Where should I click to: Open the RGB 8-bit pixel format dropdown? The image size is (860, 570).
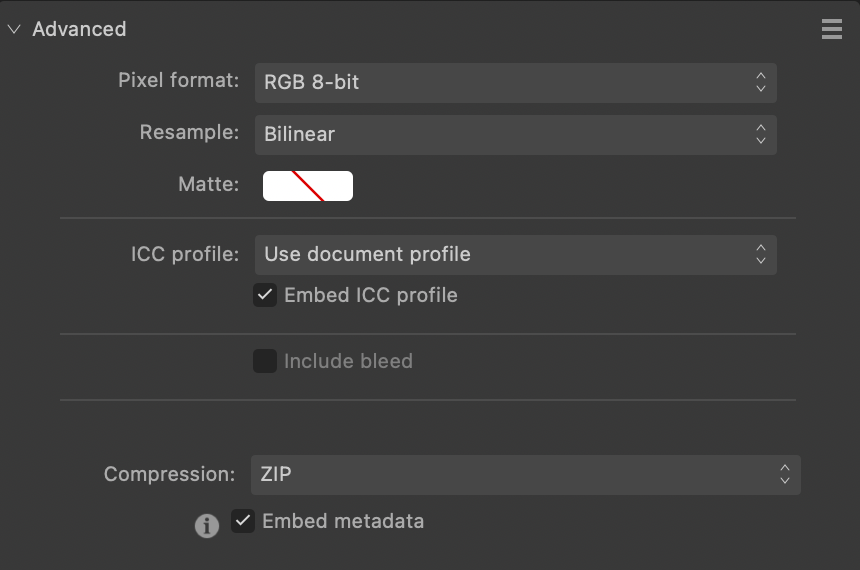(516, 83)
